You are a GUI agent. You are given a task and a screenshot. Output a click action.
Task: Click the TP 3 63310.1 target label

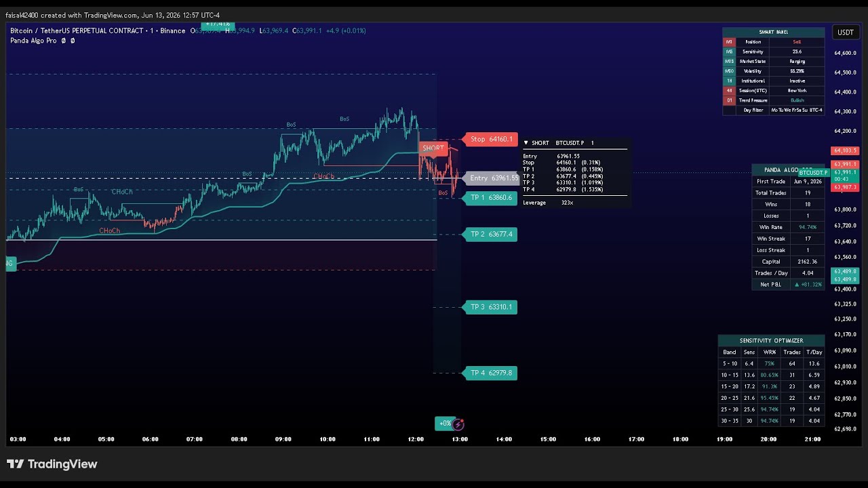coord(490,307)
